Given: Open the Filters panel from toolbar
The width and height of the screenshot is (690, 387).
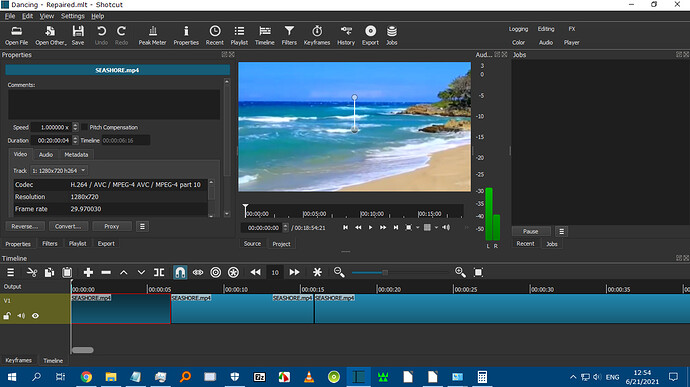Looking at the screenshot, I should (x=289, y=35).
